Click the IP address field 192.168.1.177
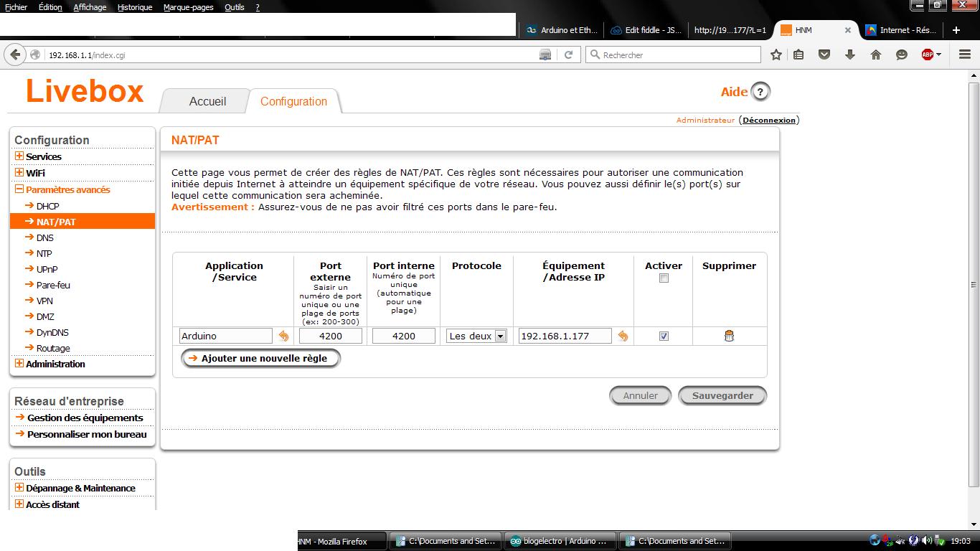Viewport: 980px width, 551px height. [565, 336]
